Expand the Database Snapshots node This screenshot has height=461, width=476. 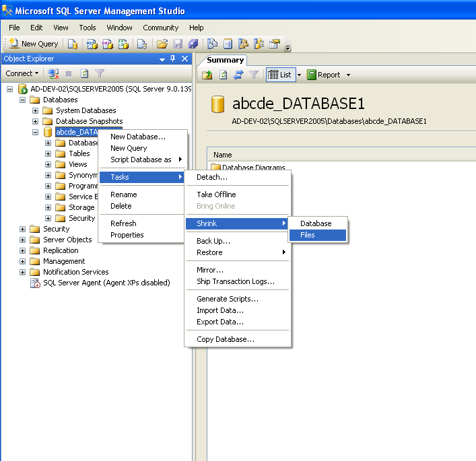35,121
